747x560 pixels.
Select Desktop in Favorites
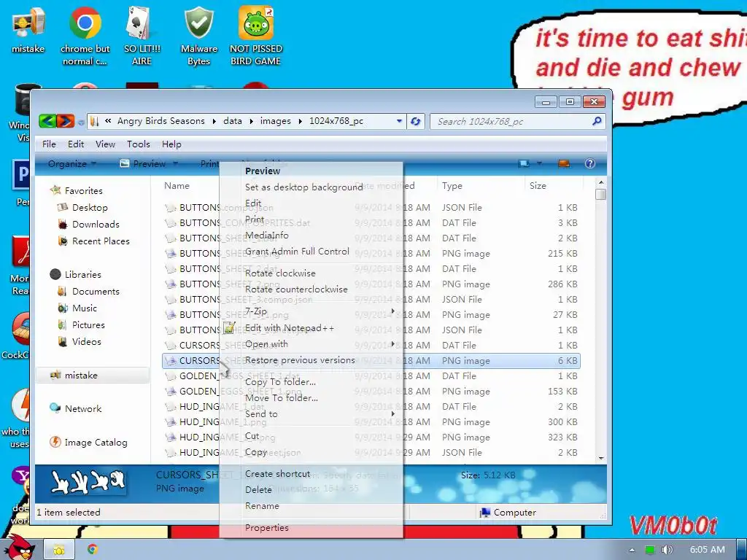[90, 208]
